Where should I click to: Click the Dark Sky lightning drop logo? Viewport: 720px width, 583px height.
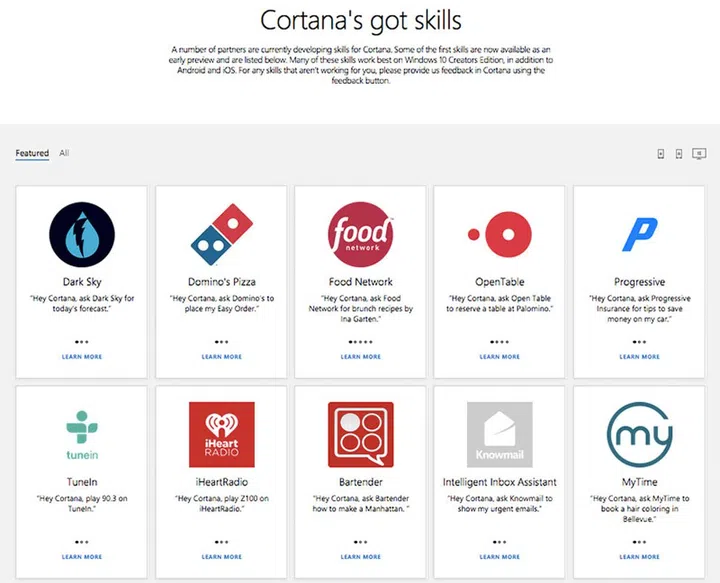[82, 235]
